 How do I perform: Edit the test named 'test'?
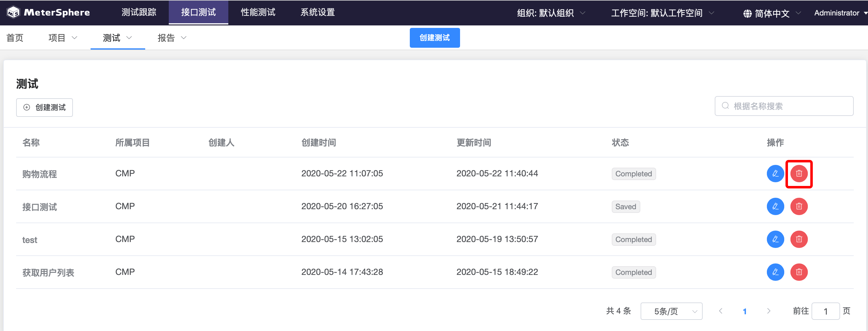775,239
